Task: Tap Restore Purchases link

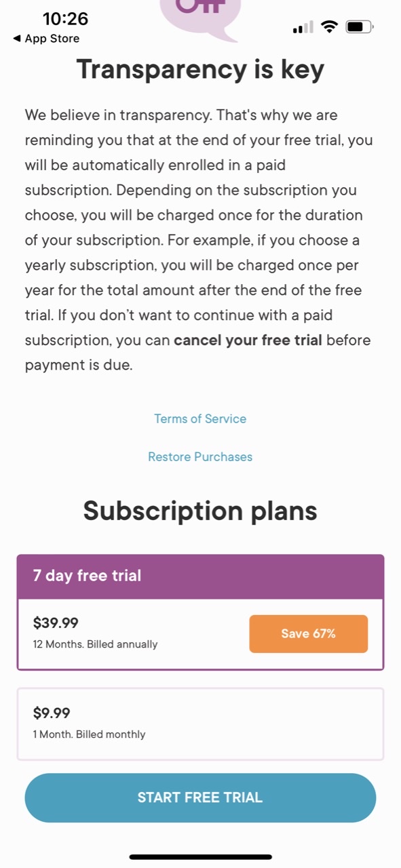Action: coord(200,456)
